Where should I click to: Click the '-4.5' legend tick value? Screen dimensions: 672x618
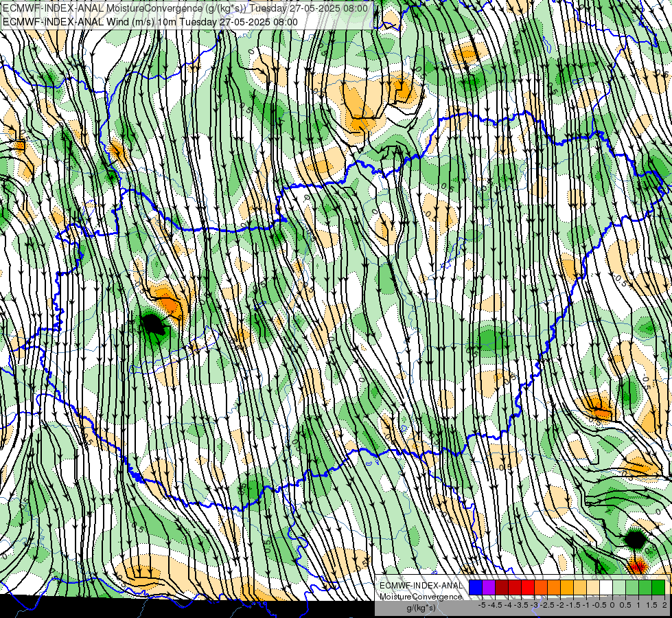pos(495,605)
